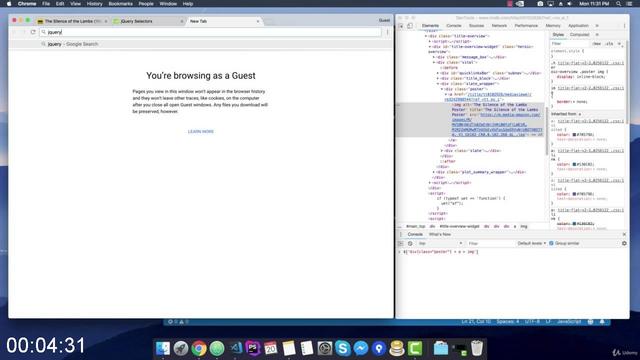Open Google Chrome from the dock
Viewport: 640px width, 360px height.
[x=199, y=348]
